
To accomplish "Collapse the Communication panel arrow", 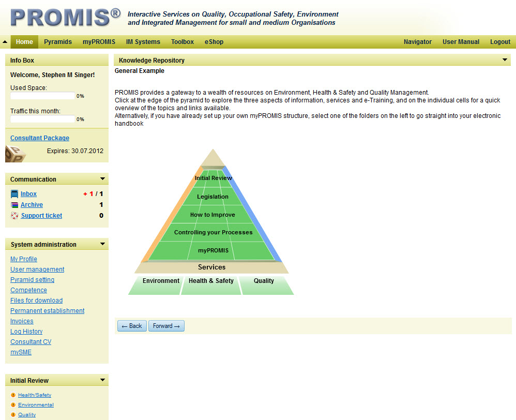I will click(x=102, y=179).
